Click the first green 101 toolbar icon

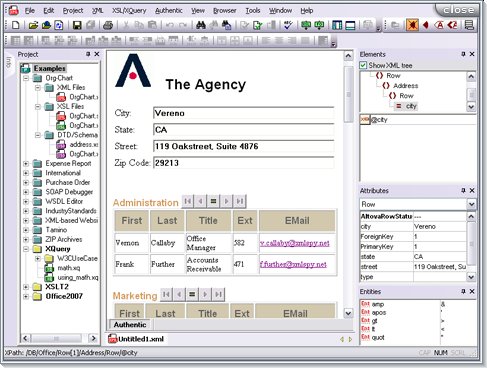[x=306, y=25]
